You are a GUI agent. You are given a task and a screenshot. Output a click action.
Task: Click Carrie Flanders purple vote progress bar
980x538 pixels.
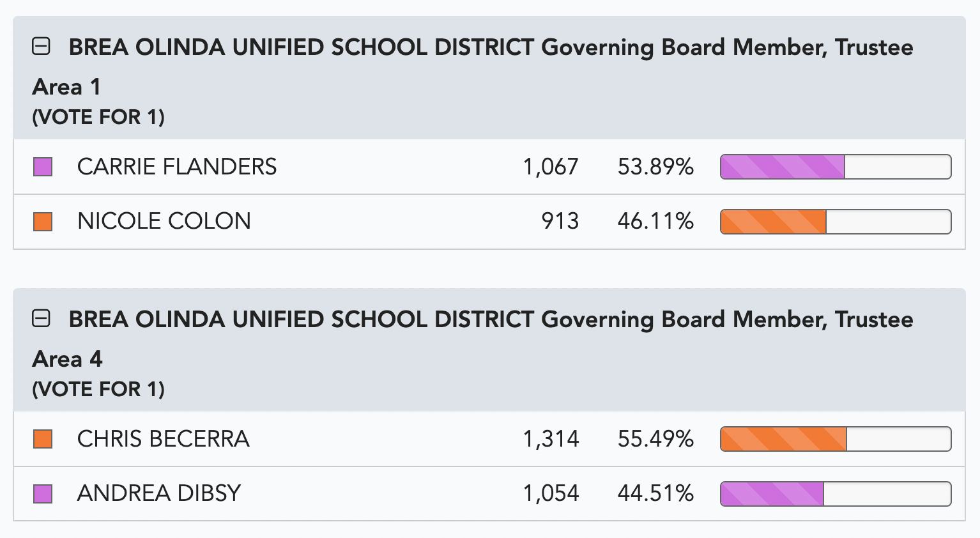coord(836,167)
